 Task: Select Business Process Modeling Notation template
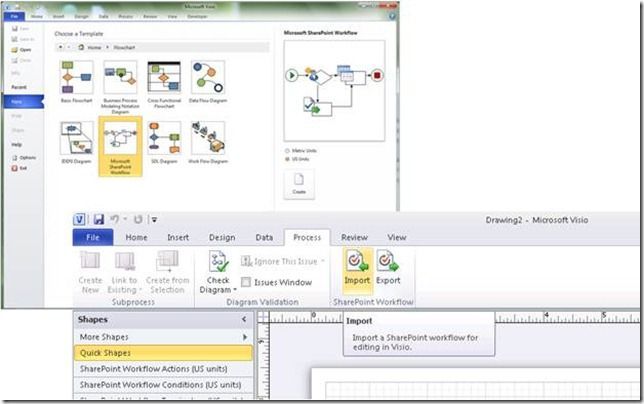(120, 86)
